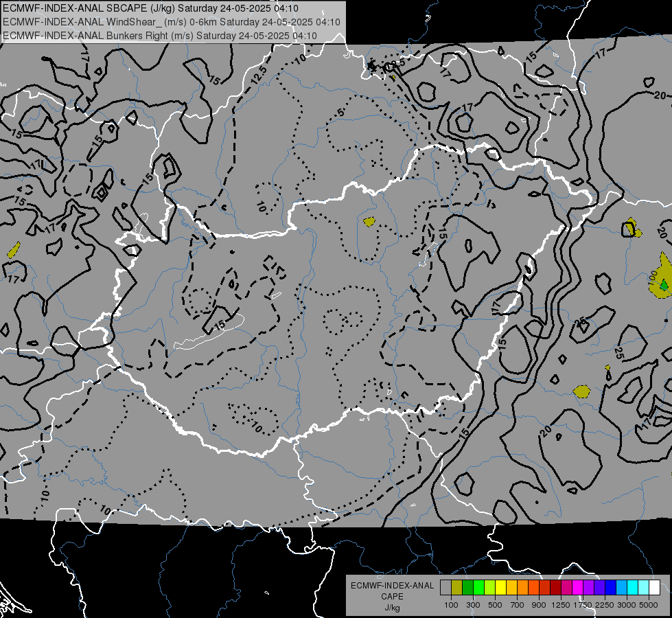Click the 900 tick label in legend
672x618 pixels.
(539, 605)
